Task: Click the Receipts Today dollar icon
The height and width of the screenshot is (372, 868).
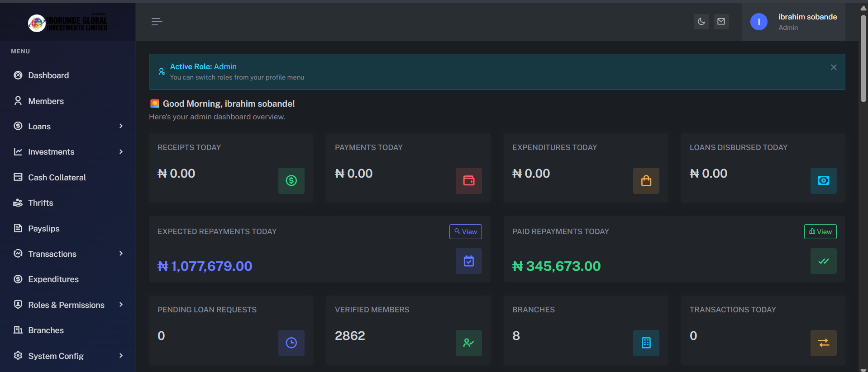Action: (x=291, y=181)
